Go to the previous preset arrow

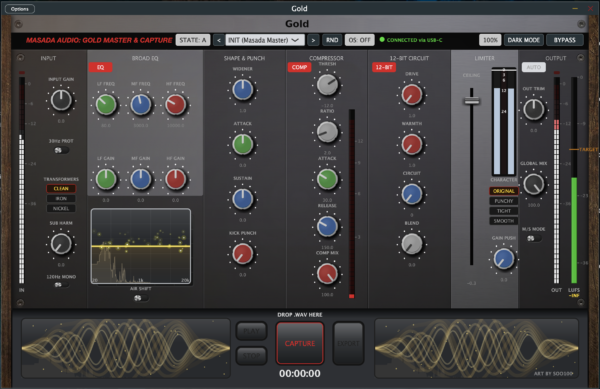(218, 40)
